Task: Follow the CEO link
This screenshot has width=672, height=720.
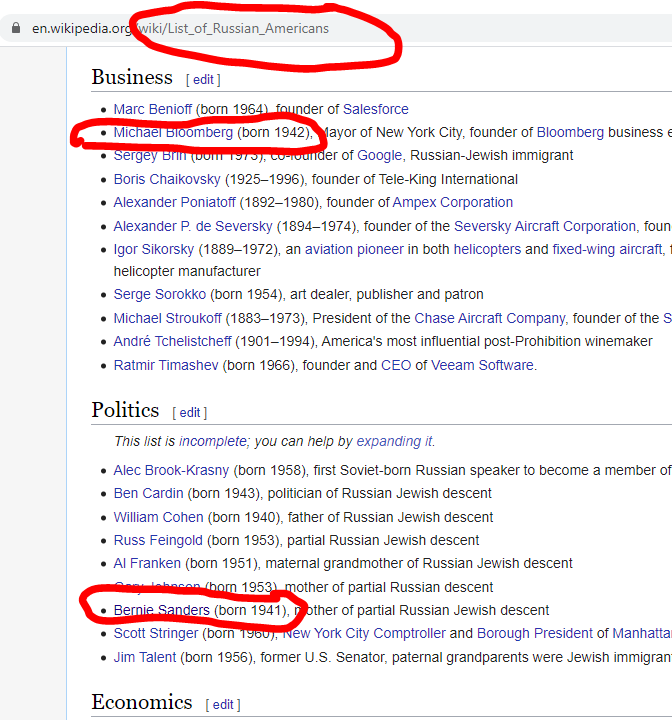Action: [396, 365]
